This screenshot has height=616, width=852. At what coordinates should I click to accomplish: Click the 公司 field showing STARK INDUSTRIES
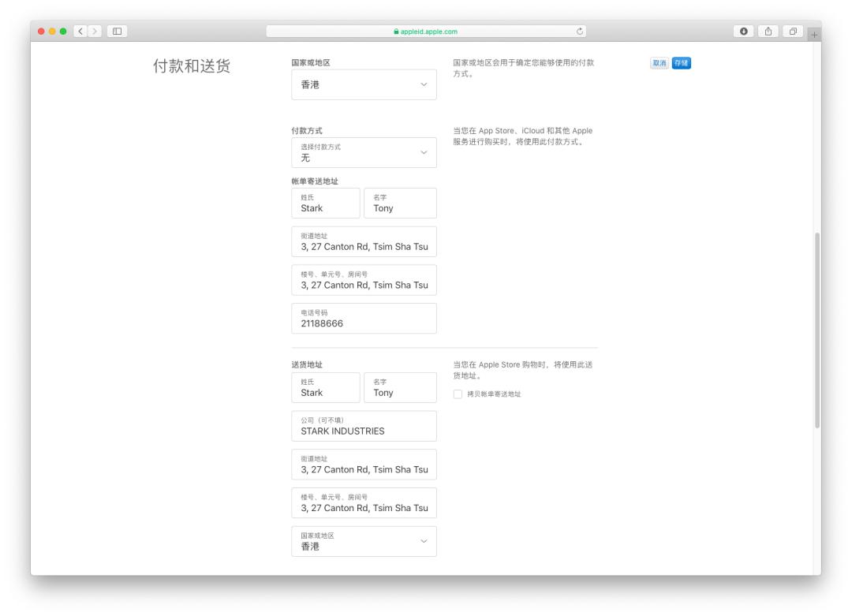(364, 426)
